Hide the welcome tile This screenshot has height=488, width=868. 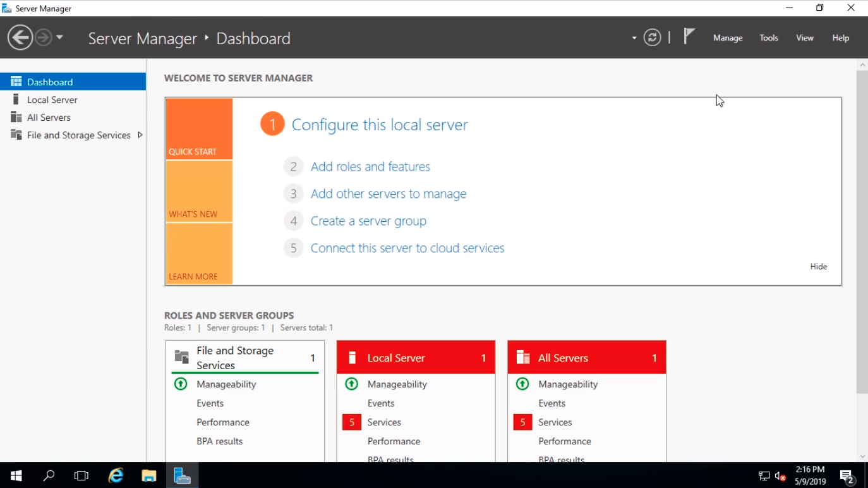point(818,267)
